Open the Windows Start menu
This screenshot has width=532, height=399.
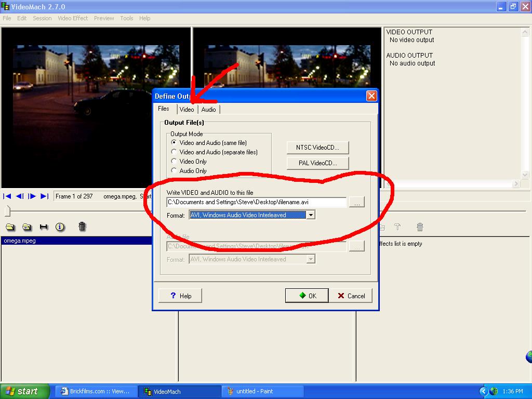click(25, 391)
